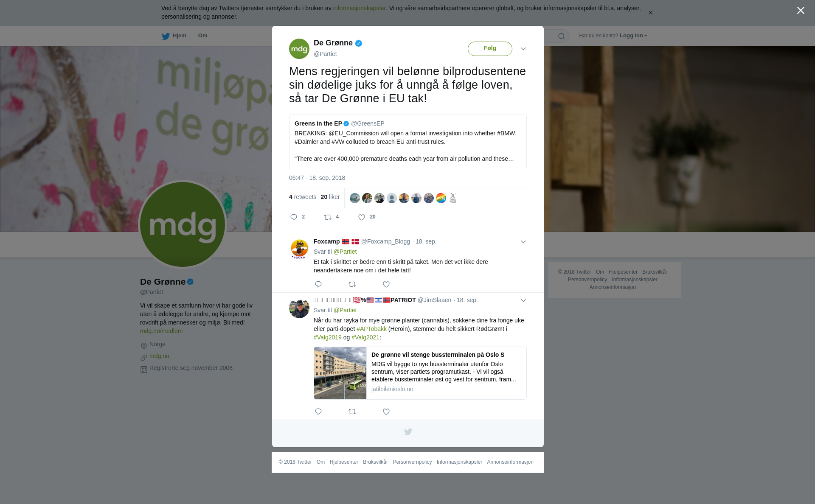Image resolution: width=815 pixels, height=504 pixels.
Task: Dismiss the cookie notice banner
Action: (650, 13)
